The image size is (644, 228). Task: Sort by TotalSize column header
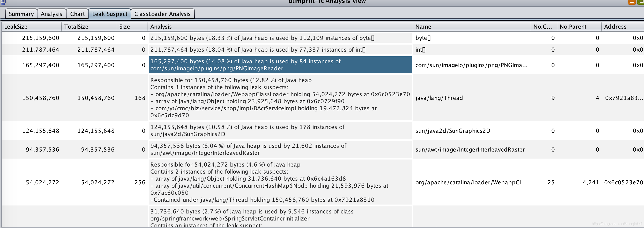(89, 27)
